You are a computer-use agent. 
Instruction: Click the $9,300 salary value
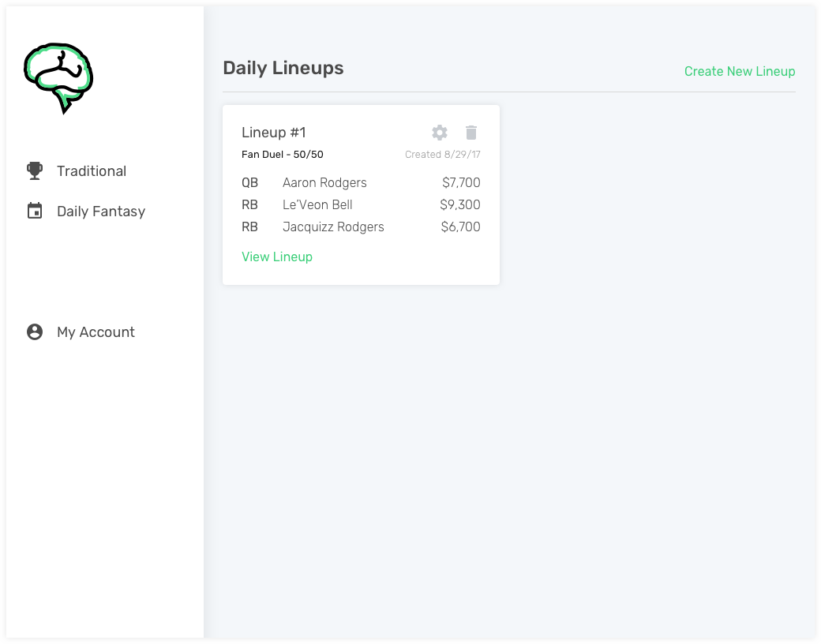click(x=460, y=204)
